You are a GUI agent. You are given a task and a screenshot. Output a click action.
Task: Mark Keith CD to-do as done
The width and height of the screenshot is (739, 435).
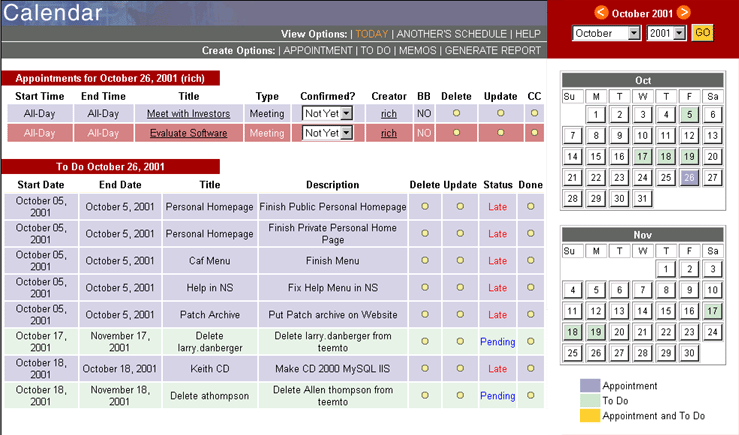pos(531,368)
